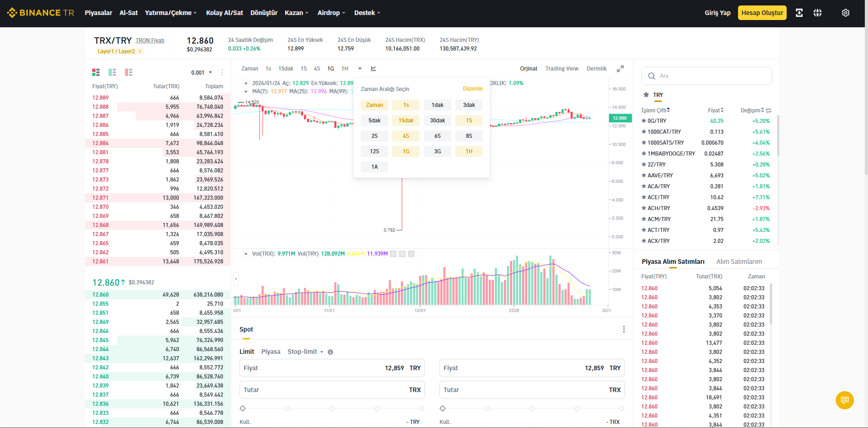Open the settings gear in header
Viewport: 868px width, 428px height.
pos(845,13)
